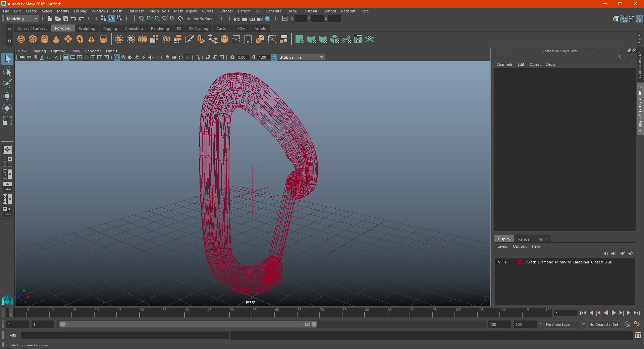
Task: Open Render Settings clapperboard gear icon
Action: click(x=260, y=19)
